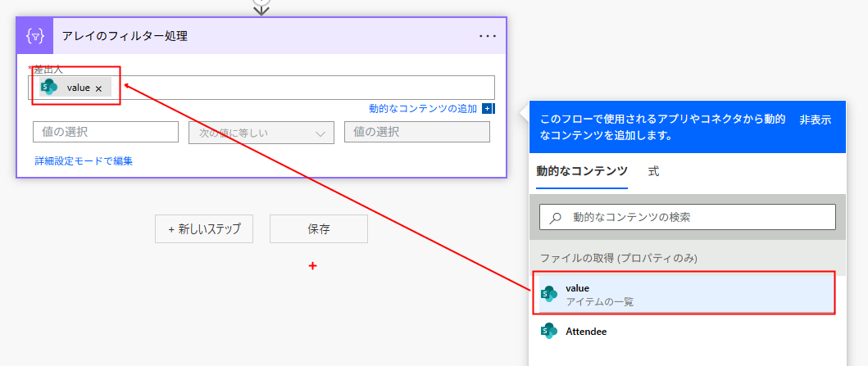Click the 保存 button
The height and width of the screenshot is (366, 868).
pos(318,229)
